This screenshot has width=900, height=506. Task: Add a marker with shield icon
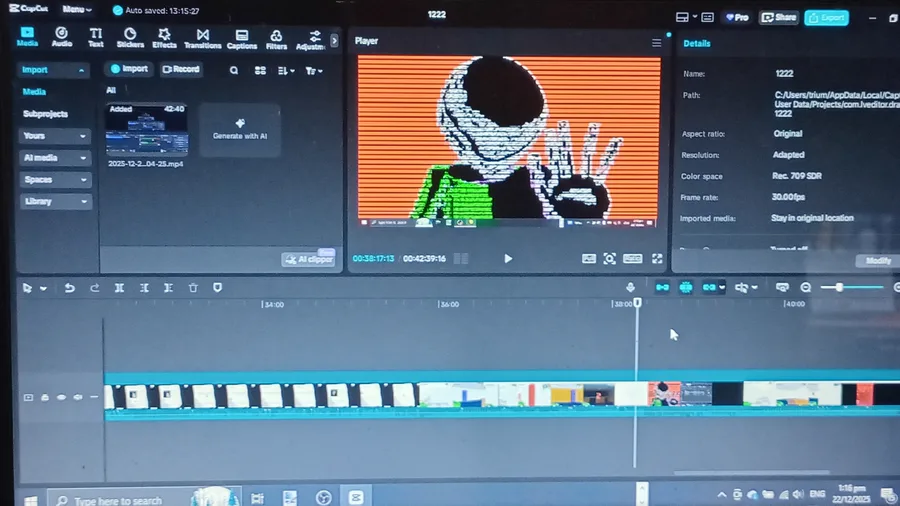point(218,287)
